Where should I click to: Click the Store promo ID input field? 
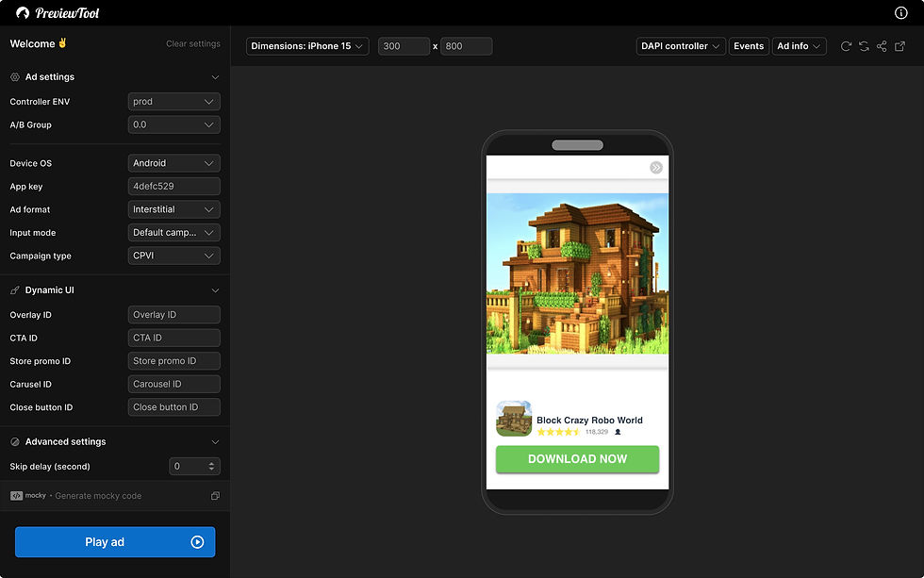click(173, 361)
